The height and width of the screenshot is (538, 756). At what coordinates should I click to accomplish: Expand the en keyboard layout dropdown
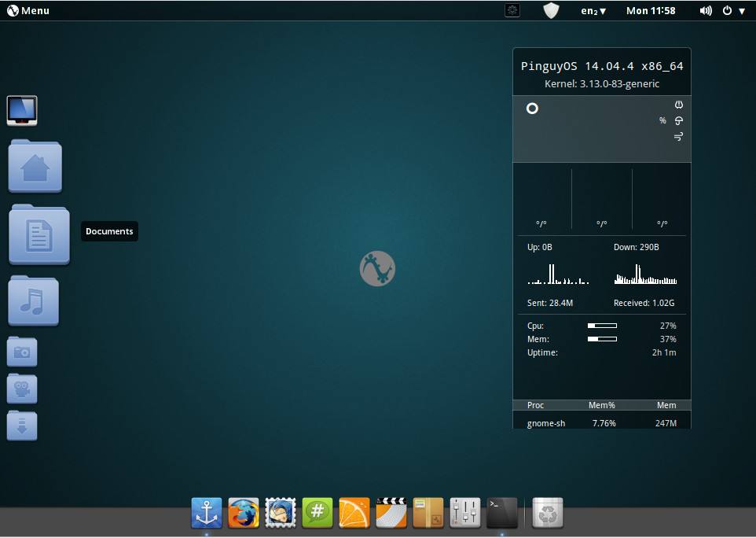tap(593, 10)
